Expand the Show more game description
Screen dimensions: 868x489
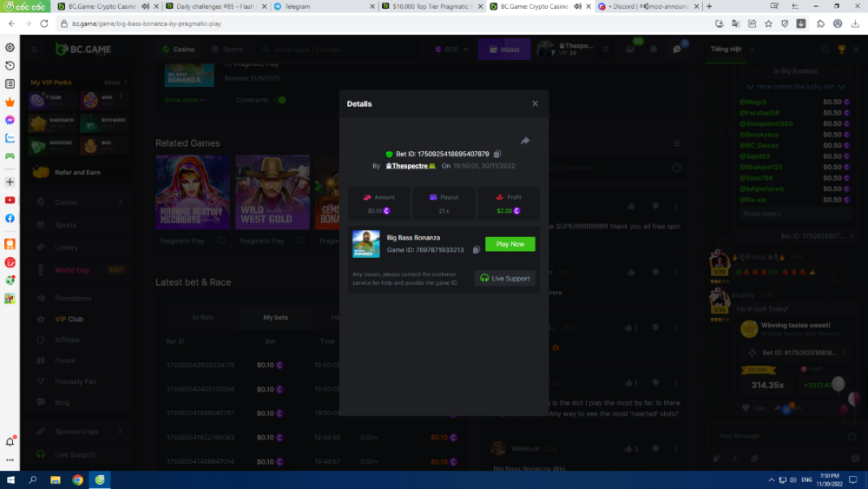(184, 100)
